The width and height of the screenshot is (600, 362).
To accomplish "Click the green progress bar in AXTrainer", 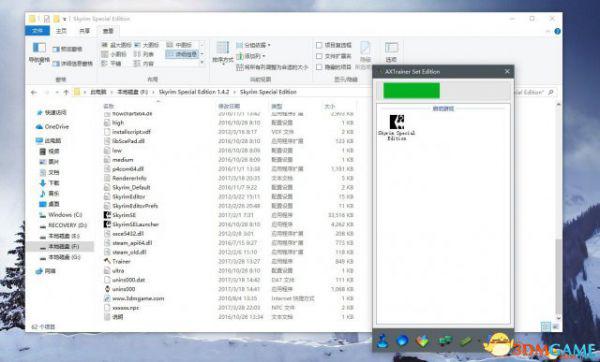I will [x=411, y=91].
